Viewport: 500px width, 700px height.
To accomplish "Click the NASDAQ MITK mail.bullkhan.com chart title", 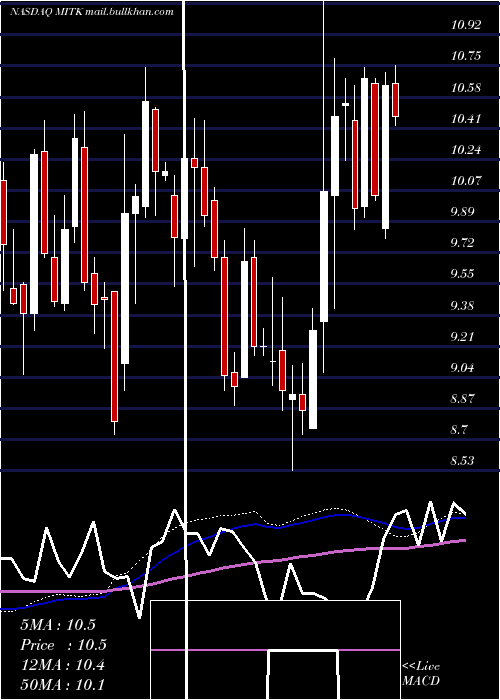I will click(92, 12).
